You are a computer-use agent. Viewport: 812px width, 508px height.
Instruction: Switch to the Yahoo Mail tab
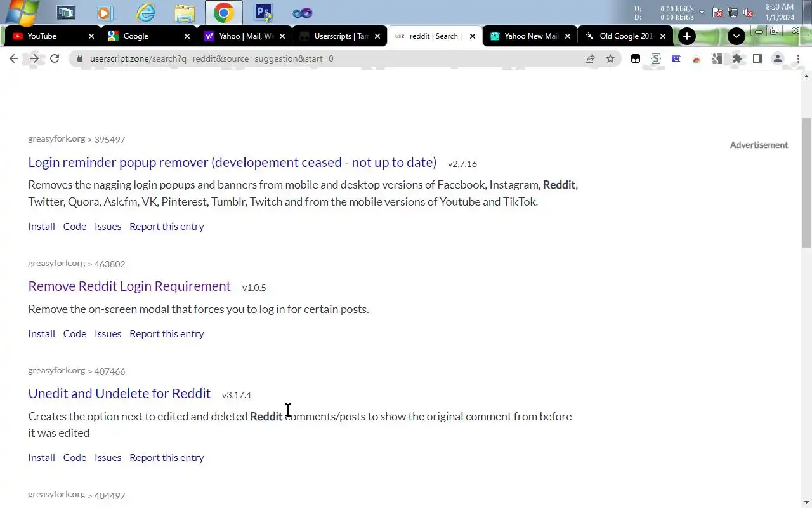[x=244, y=36]
